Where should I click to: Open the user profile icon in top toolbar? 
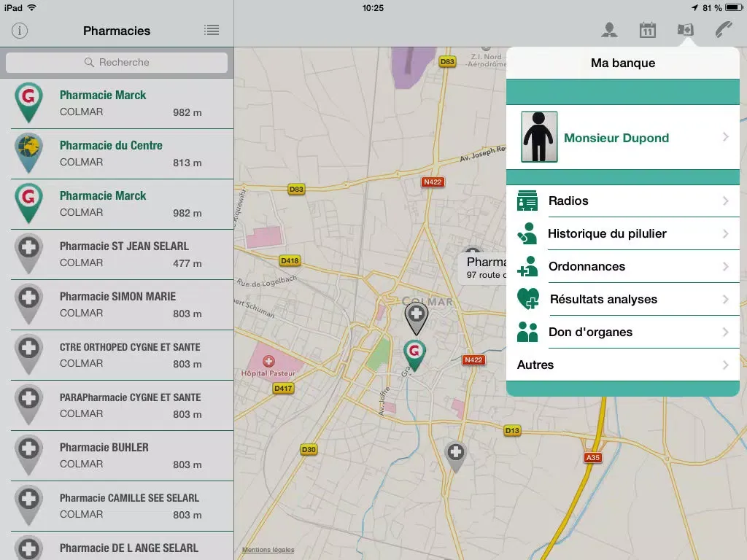click(609, 30)
